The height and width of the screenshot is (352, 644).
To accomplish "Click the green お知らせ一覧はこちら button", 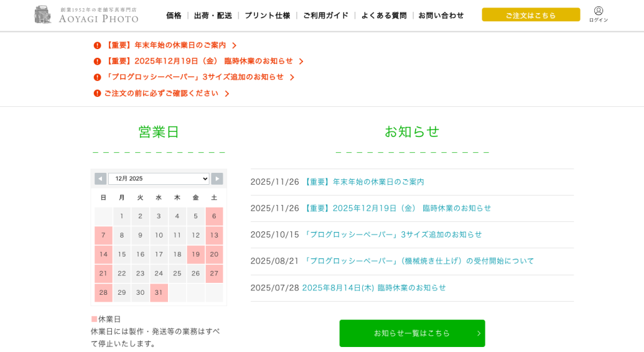I will click(412, 333).
